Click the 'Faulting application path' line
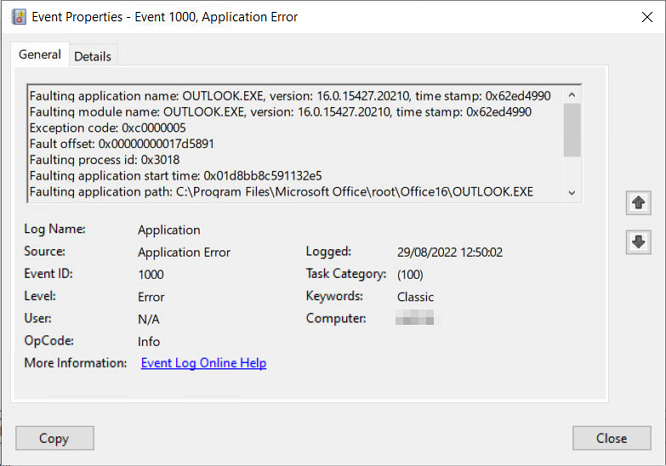 (281, 192)
